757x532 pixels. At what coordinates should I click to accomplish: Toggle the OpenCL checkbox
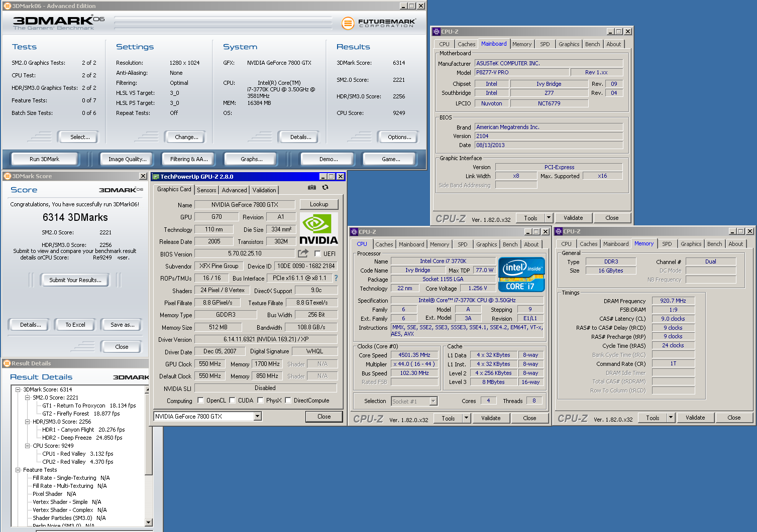201,401
